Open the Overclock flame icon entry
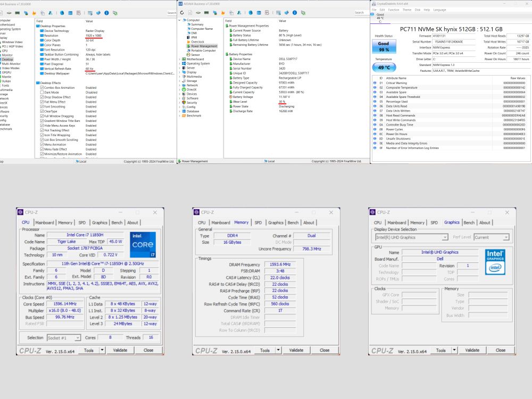 [x=197, y=41]
